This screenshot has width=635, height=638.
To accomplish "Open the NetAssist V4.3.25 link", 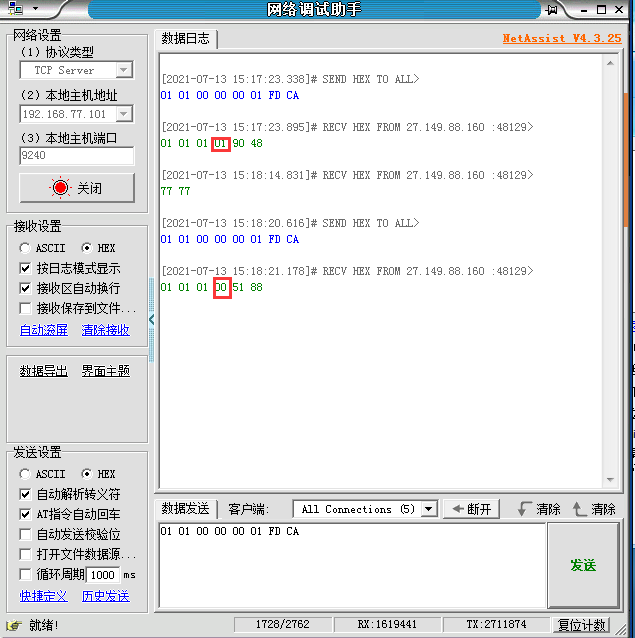I will click(562, 38).
